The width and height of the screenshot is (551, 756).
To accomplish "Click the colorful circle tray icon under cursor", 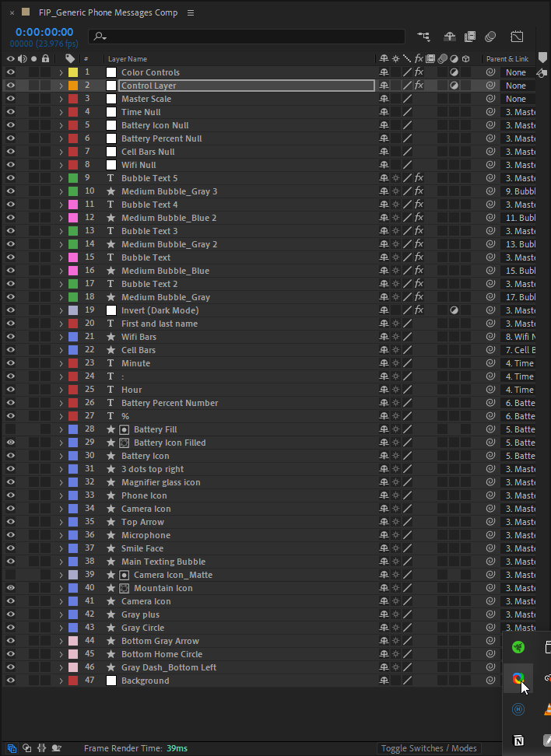I will (x=518, y=678).
